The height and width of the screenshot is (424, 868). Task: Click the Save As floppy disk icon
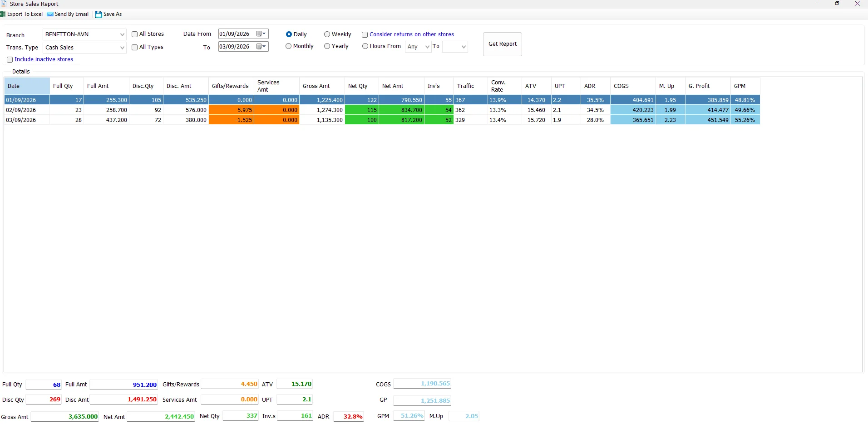pyautogui.click(x=99, y=14)
